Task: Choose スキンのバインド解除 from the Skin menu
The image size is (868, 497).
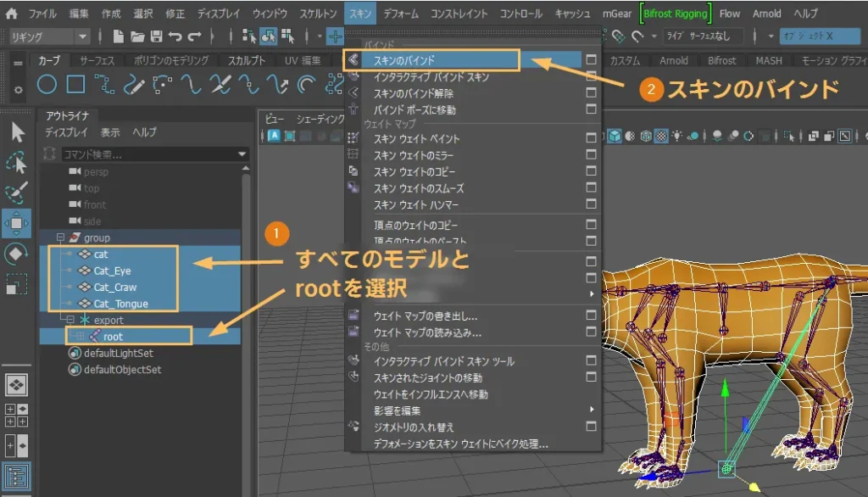Action: 413,93
